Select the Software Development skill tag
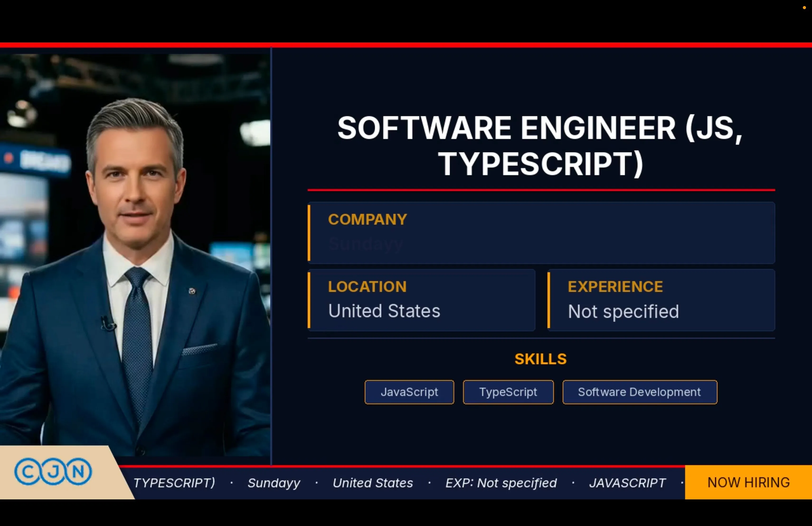The width and height of the screenshot is (812, 526). click(640, 392)
